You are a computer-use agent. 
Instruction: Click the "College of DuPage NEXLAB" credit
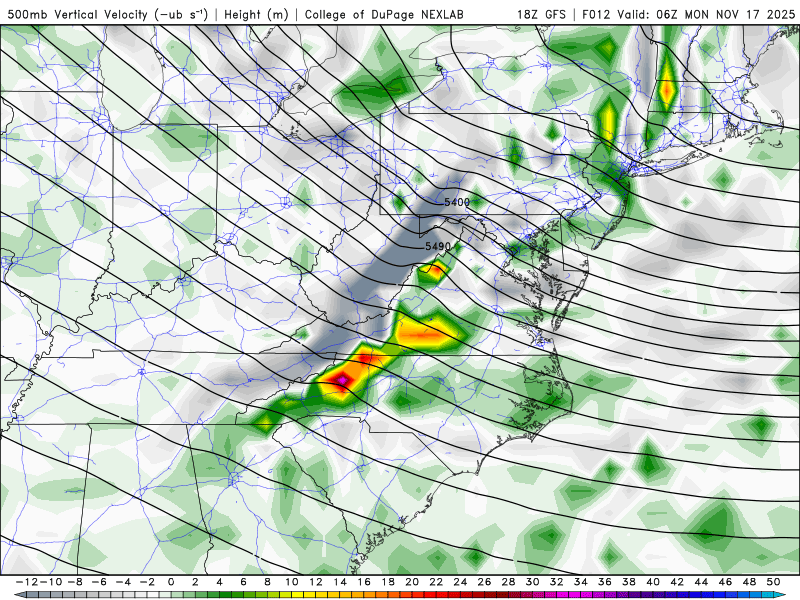[384, 14]
